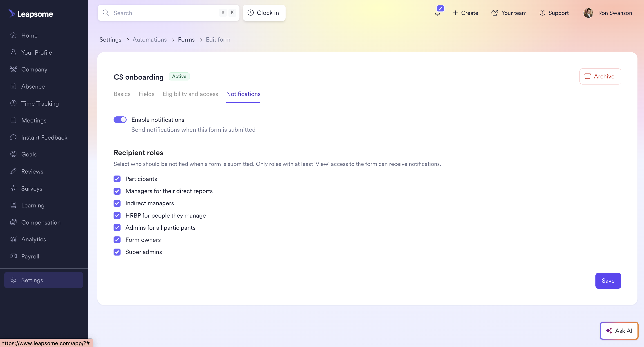644x347 pixels.
Task: Focus the Search input field
Action: point(165,13)
